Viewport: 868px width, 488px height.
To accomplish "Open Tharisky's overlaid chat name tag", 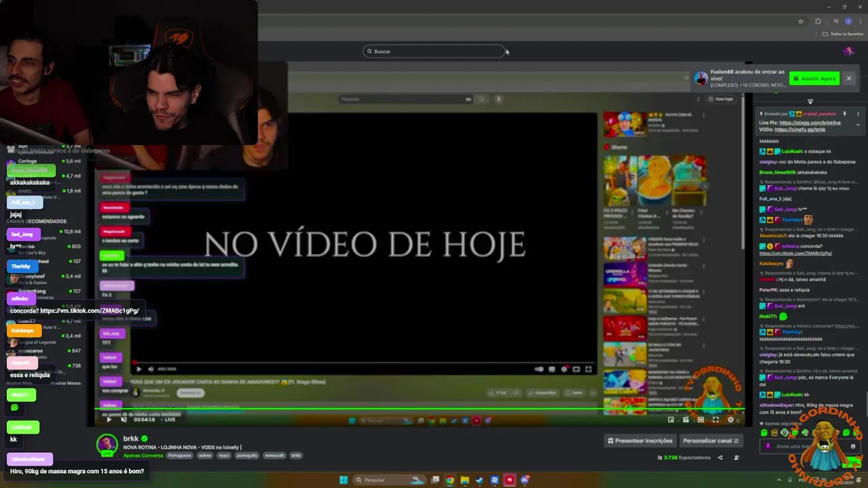I will pos(20,266).
